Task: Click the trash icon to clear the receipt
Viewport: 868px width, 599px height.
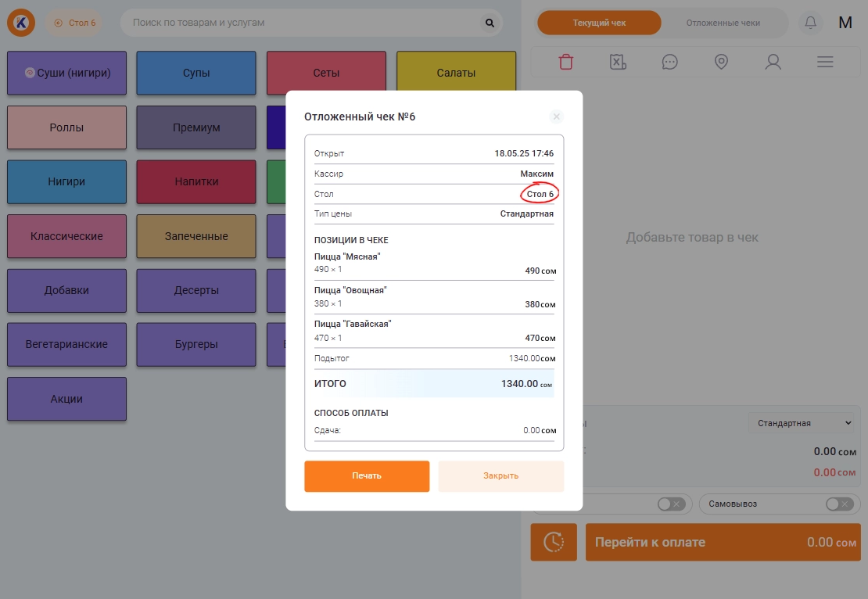Action: [x=566, y=62]
